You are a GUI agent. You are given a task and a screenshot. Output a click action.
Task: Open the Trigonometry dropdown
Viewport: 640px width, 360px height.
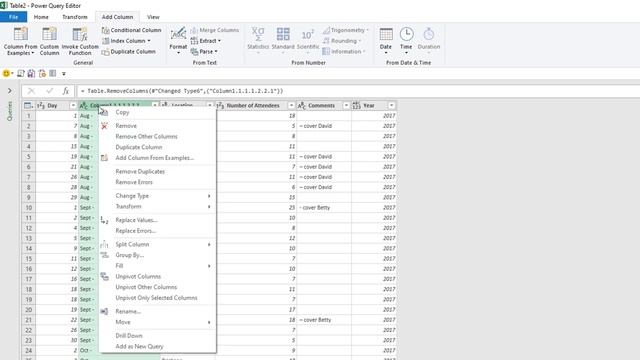coord(345,30)
